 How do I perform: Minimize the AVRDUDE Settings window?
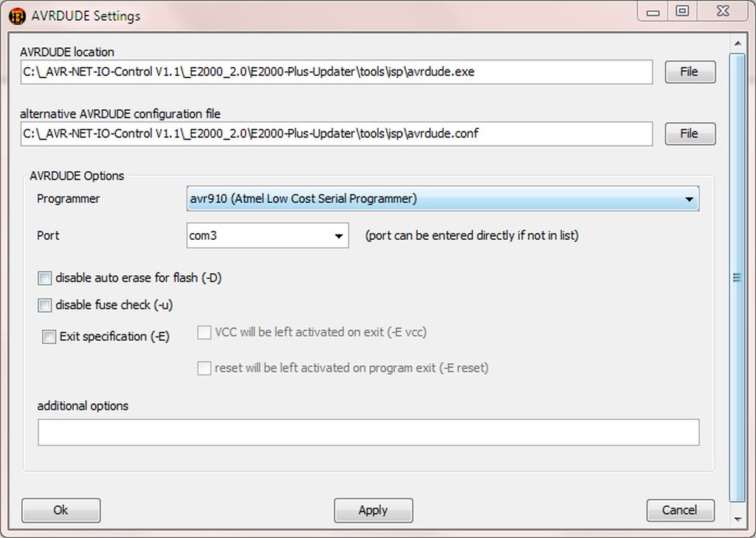pyautogui.click(x=653, y=12)
